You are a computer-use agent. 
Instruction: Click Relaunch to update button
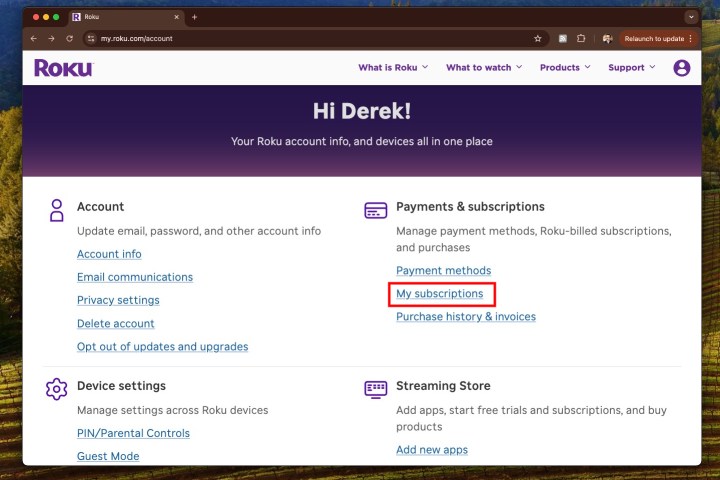[x=654, y=39]
